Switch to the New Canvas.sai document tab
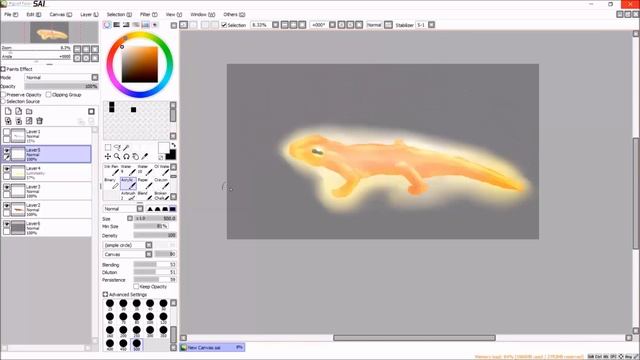Viewport: 640px width, 360px height. pyautogui.click(x=212, y=347)
